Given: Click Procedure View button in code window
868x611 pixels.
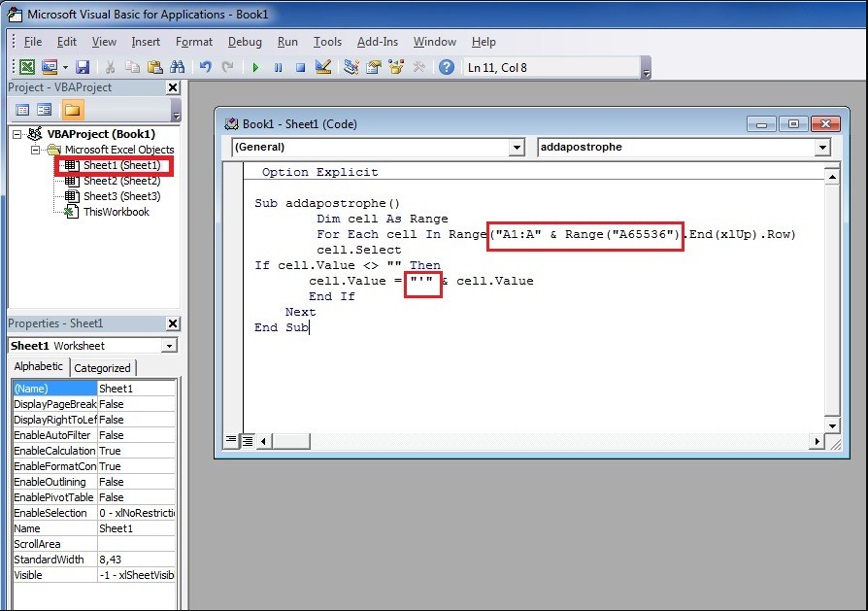Looking at the screenshot, I should [x=231, y=440].
